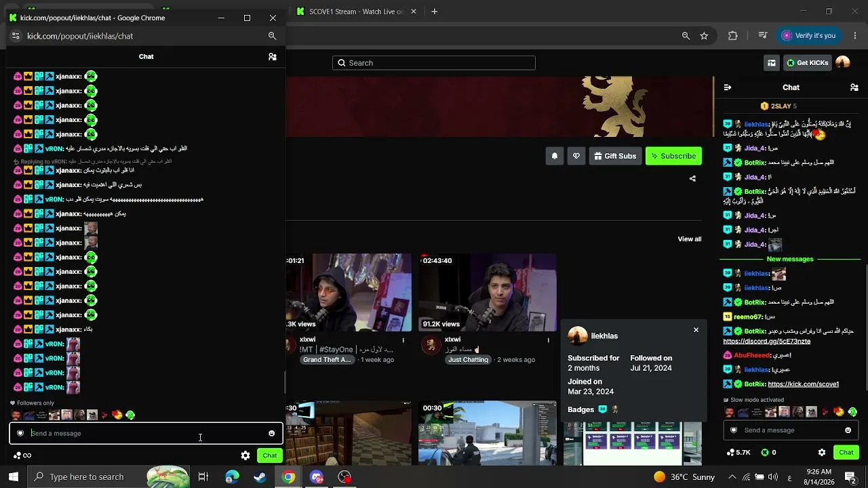Click BotRix username above the kick.com/scove1 link
Viewport: 868px width, 488px height.
coord(755,384)
